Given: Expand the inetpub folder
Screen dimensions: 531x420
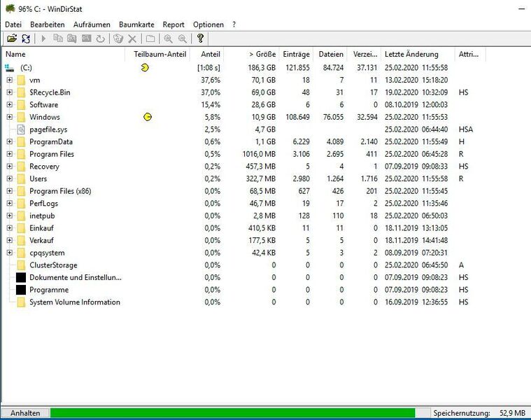Looking at the screenshot, I should click(10, 216).
